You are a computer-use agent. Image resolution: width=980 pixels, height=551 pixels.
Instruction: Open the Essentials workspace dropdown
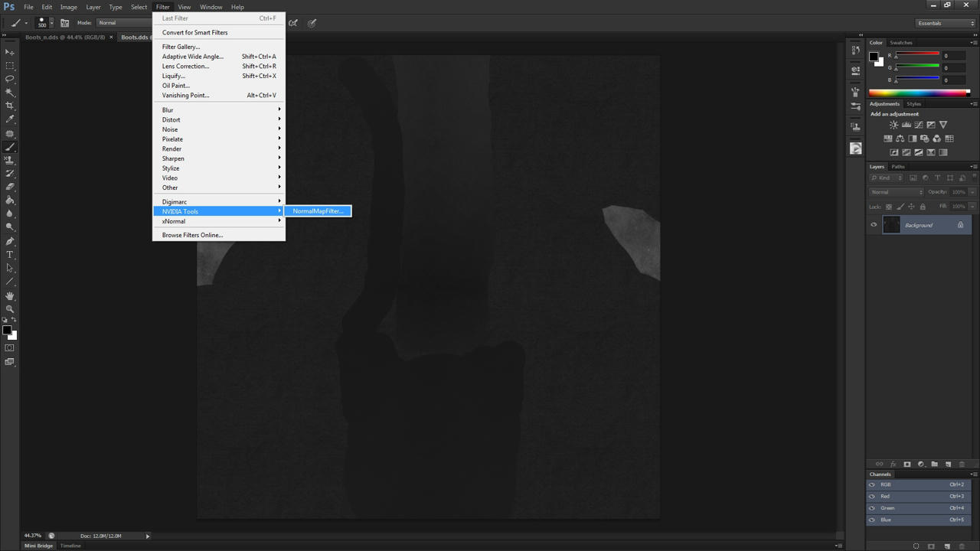pos(946,23)
